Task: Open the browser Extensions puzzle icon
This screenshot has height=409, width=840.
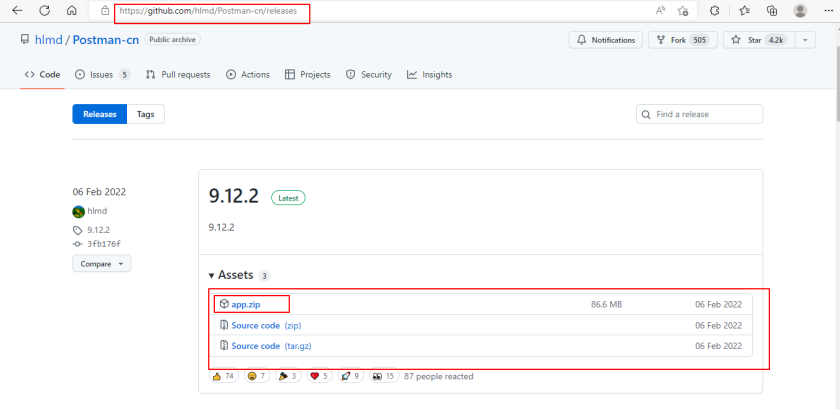Action: 714,10
